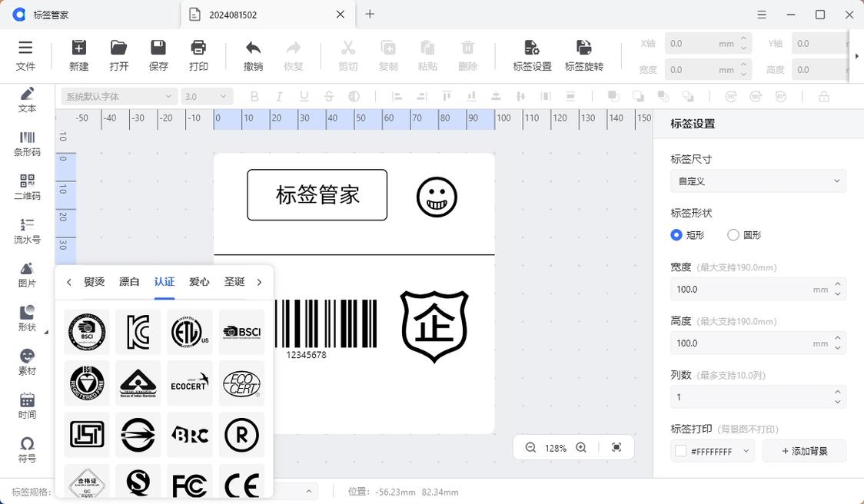This screenshot has width=864, height=504.
Task: Switch to the 爱心 category tab
Action: coord(199,282)
